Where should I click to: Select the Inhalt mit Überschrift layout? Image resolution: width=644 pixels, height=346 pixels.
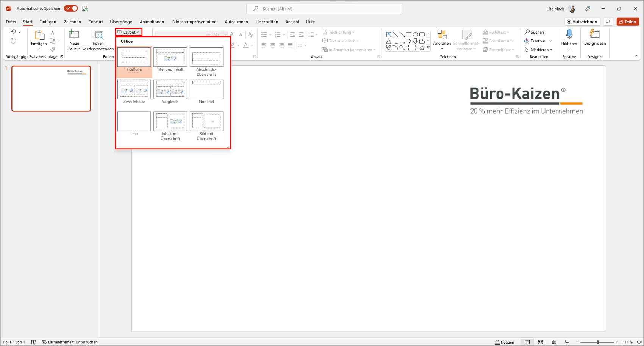170,126
